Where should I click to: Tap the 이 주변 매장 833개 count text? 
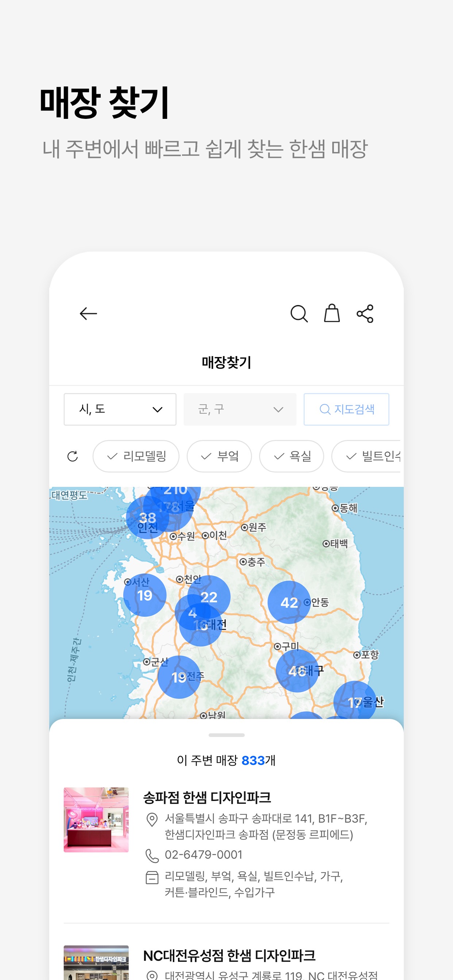[226, 761]
